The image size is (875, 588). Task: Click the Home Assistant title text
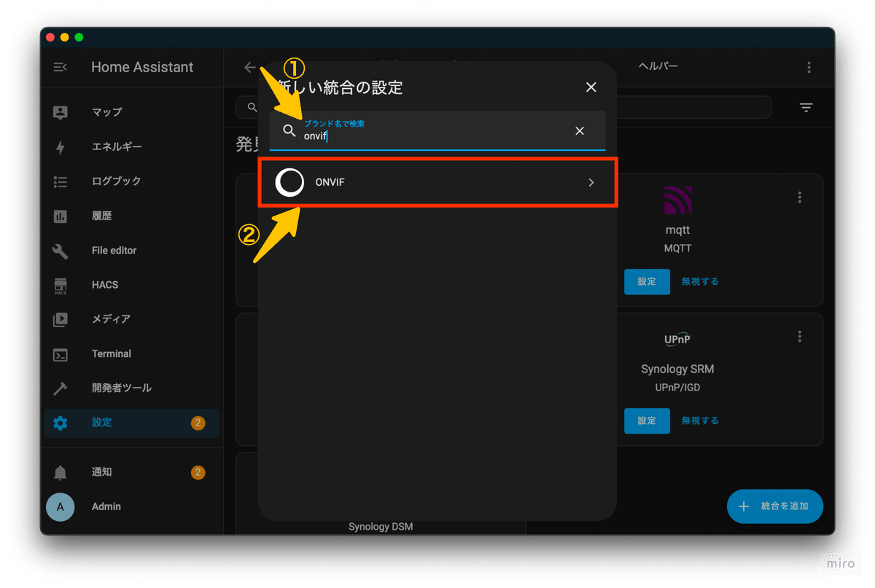(x=142, y=67)
